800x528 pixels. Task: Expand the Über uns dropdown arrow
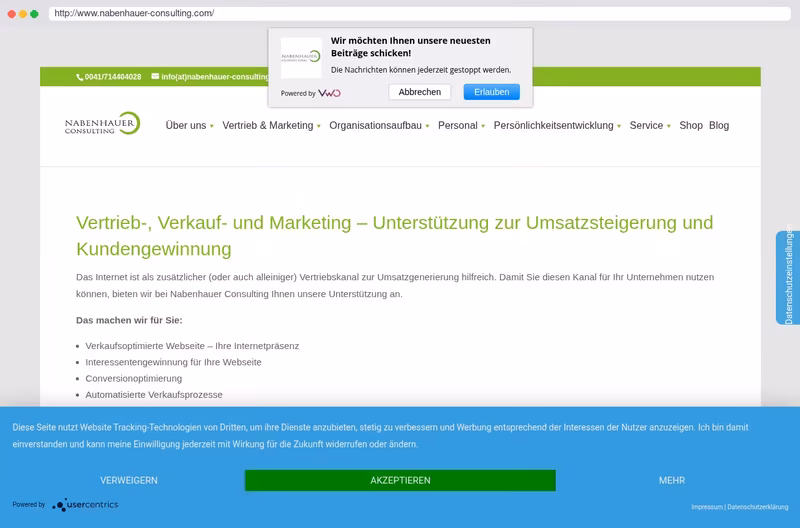[212, 126]
